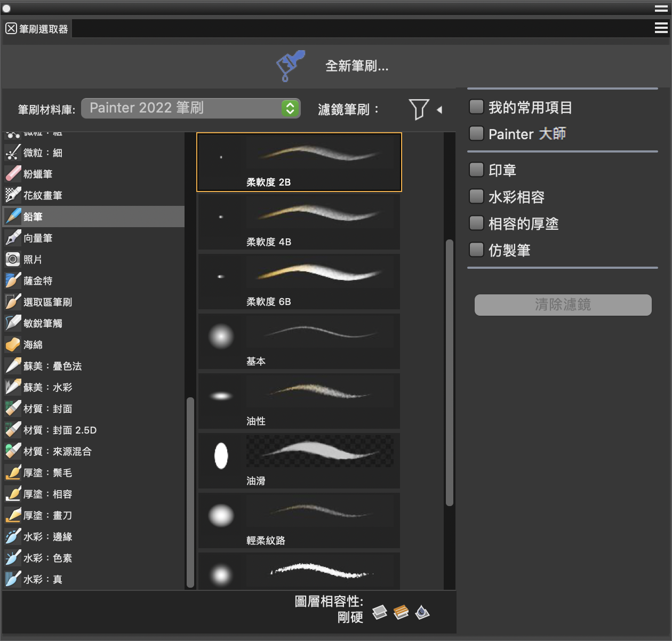Click the first layer compatibility icon

coord(379,612)
